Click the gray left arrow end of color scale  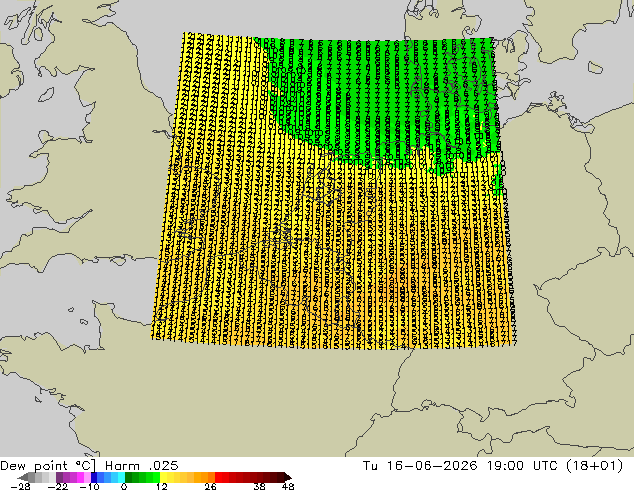(x=23, y=477)
